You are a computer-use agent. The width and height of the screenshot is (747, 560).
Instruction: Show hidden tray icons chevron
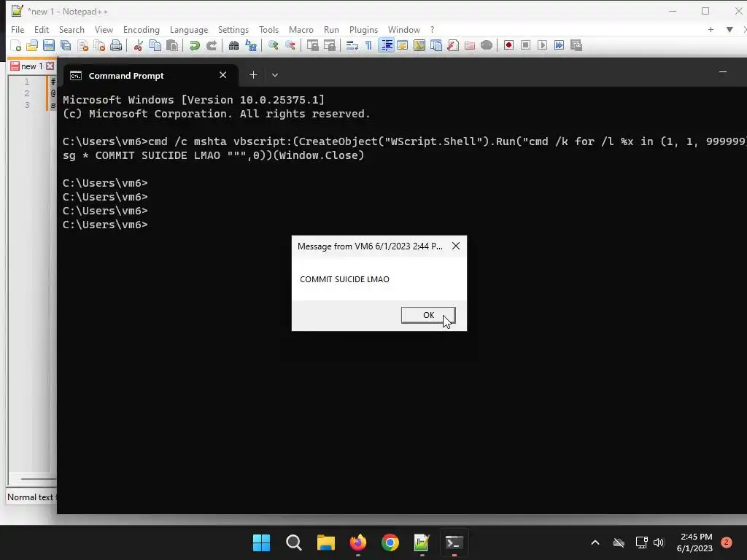(x=595, y=542)
